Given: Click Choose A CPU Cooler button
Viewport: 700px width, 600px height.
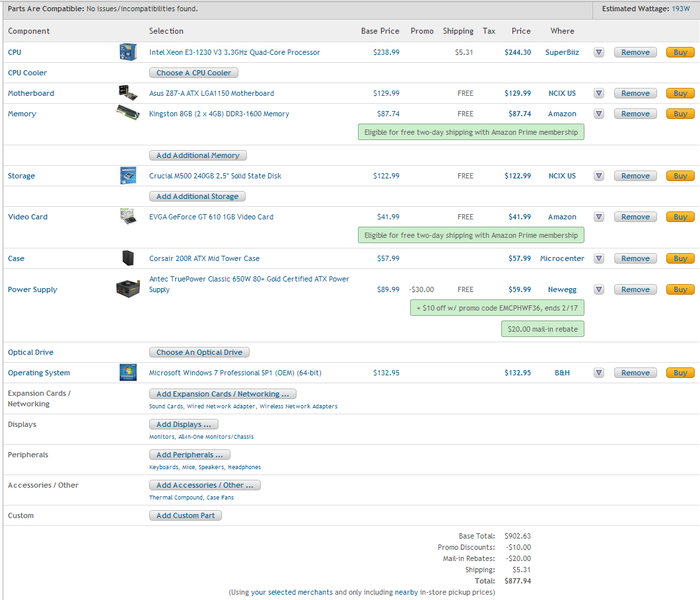Looking at the screenshot, I should point(193,73).
